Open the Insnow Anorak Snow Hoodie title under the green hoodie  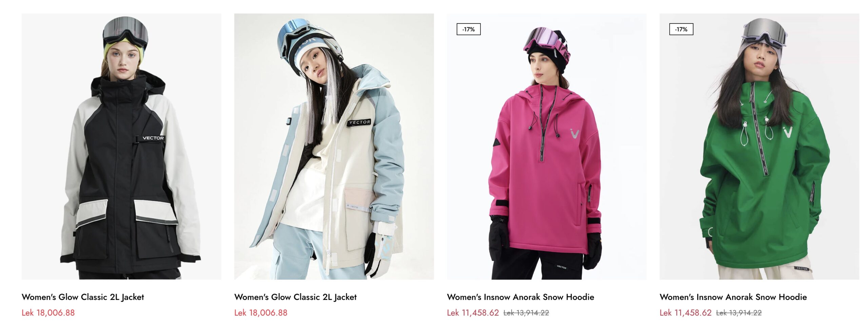coord(733,297)
